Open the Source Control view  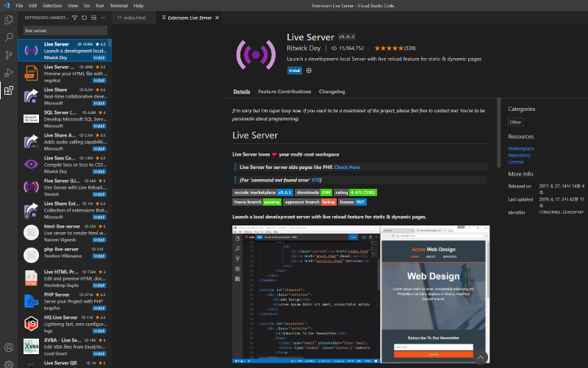pyautogui.click(x=9, y=55)
